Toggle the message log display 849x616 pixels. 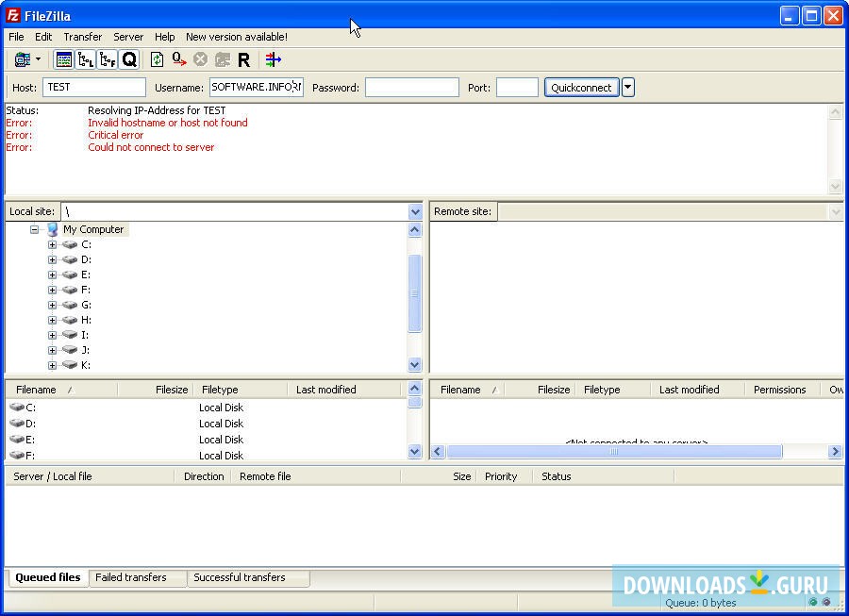[x=64, y=58]
